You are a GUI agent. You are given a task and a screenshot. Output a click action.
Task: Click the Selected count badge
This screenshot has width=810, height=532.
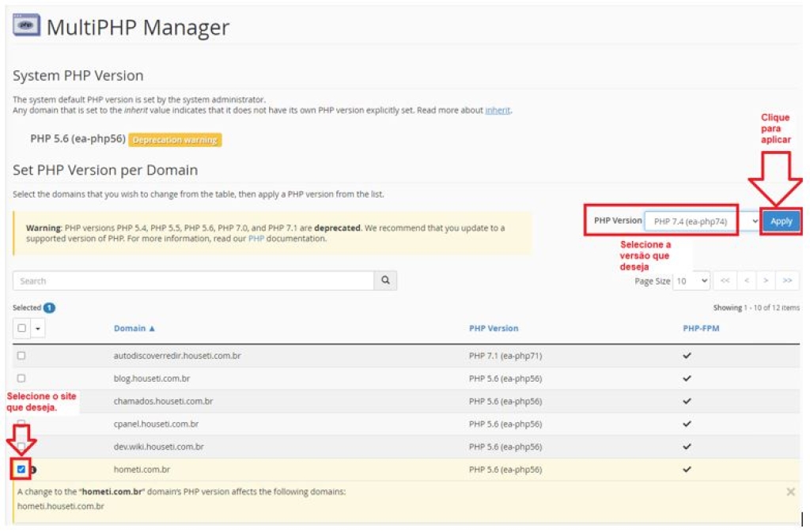click(x=49, y=308)
